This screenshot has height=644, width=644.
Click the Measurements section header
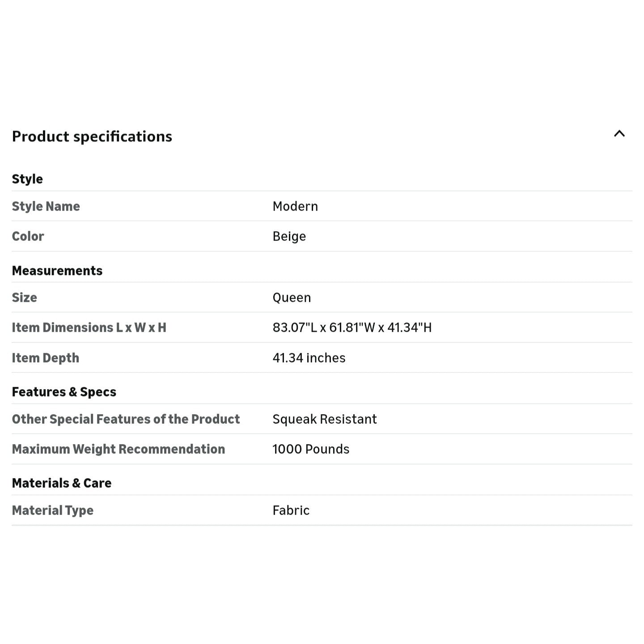tap(57, 271)
